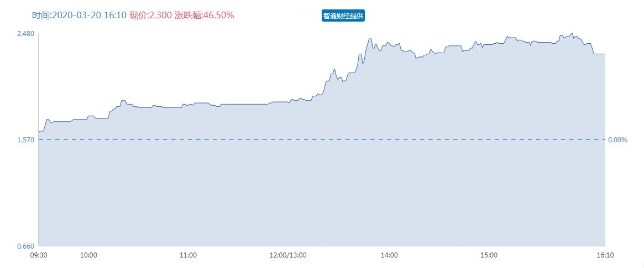
Task: Click the 0.00% label on the right axis
Action: coord(617,140)
